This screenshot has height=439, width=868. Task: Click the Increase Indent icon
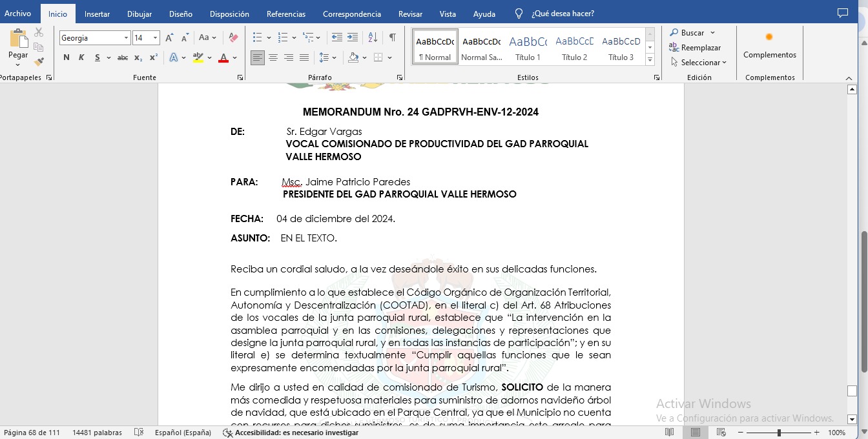click(x=353, y=38)
